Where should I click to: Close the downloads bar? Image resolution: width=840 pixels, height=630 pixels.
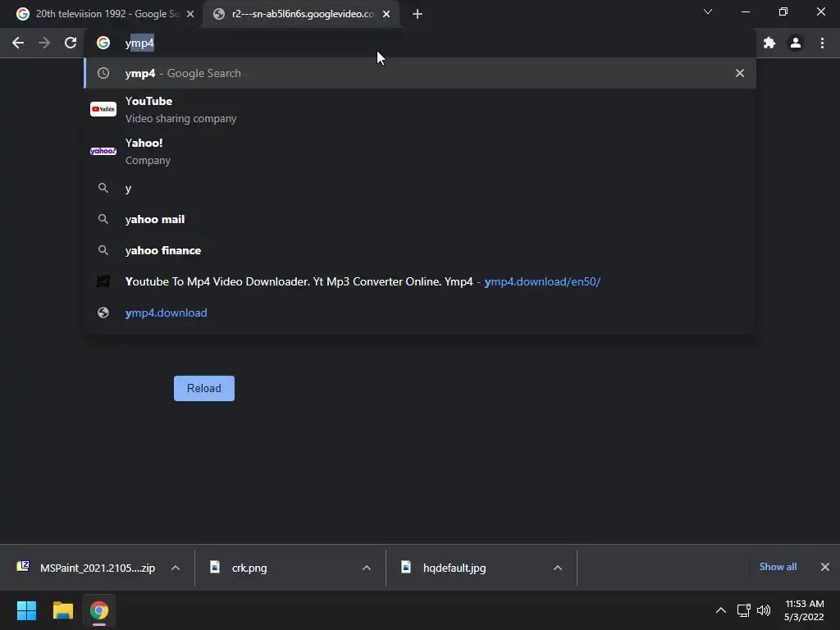[825, 567]
